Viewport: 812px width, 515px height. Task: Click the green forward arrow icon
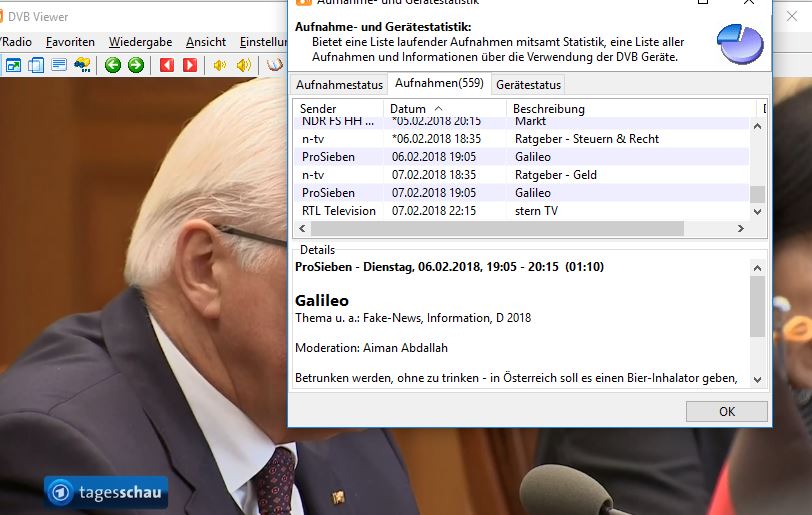point(136,66)
